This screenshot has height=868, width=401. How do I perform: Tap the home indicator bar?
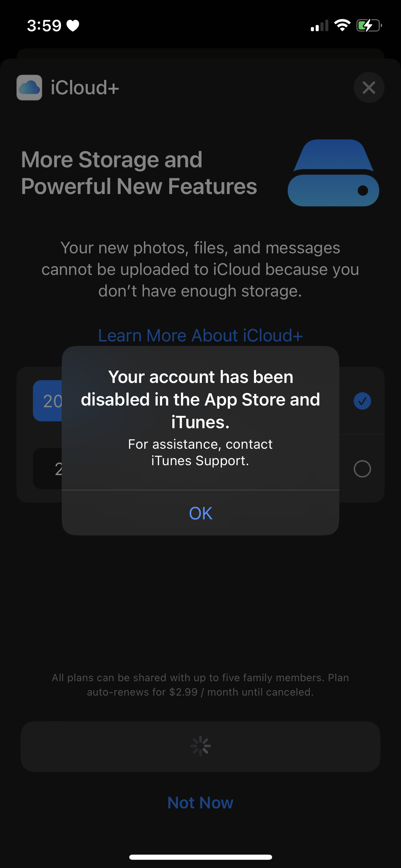(200, 857)
